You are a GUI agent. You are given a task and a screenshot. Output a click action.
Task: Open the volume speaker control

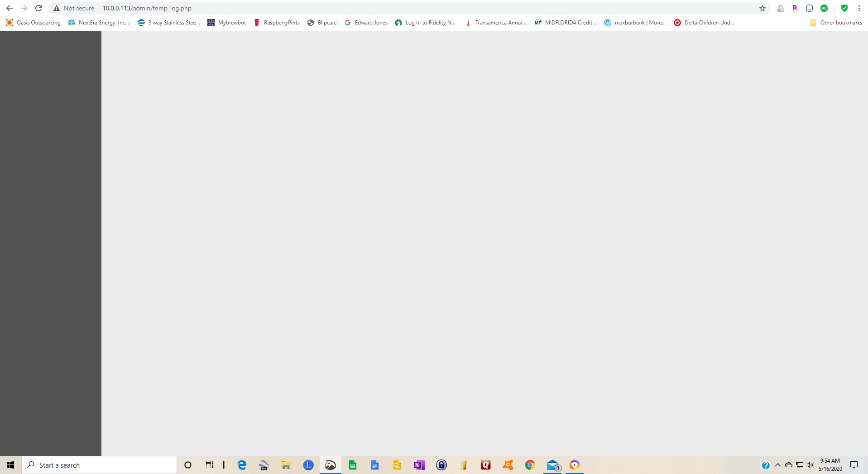point(810,465)
